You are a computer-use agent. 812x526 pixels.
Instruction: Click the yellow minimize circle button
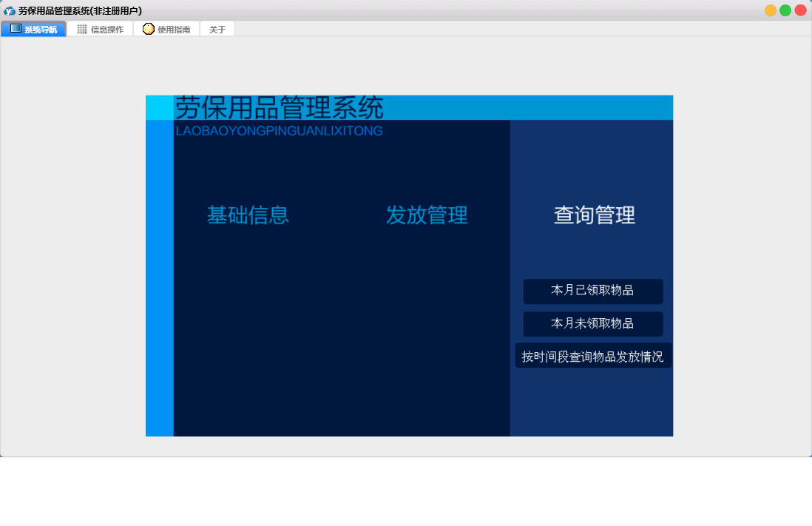pyautogui.click(x=771, y=10)
